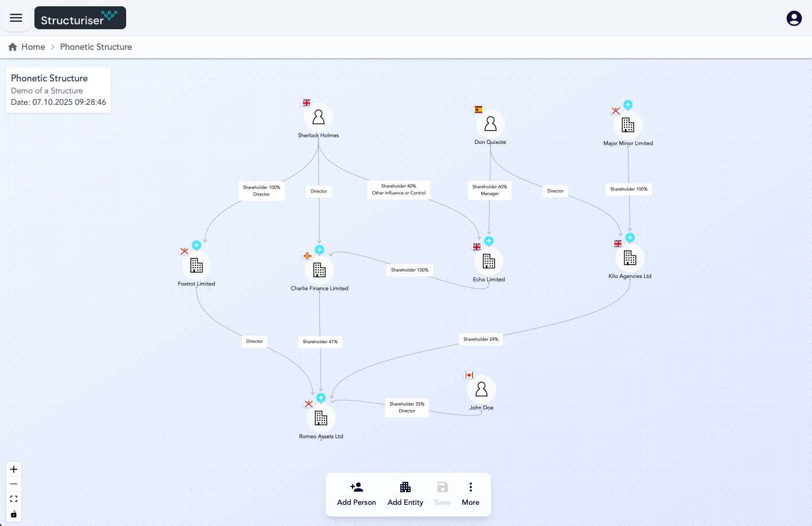Toggle the canvas interactivity lock
The width and height of the screenshot is (812, 526).
point(14,514)
